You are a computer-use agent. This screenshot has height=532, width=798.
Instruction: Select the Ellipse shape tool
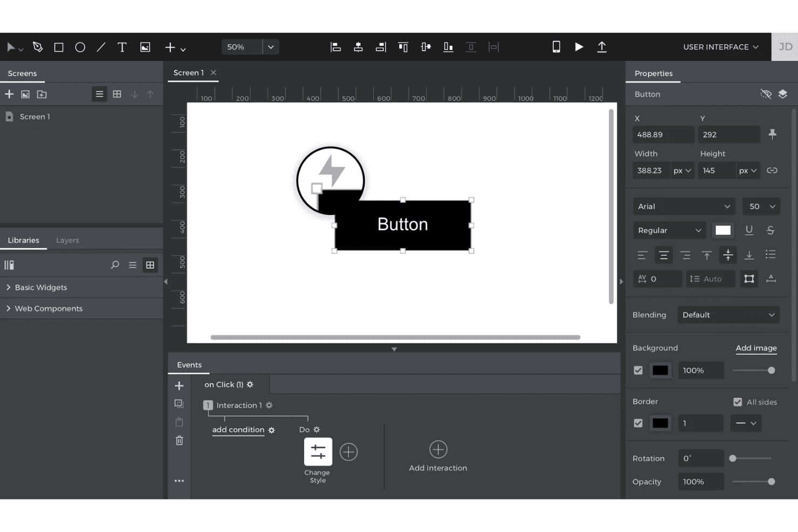click(80, 47)
